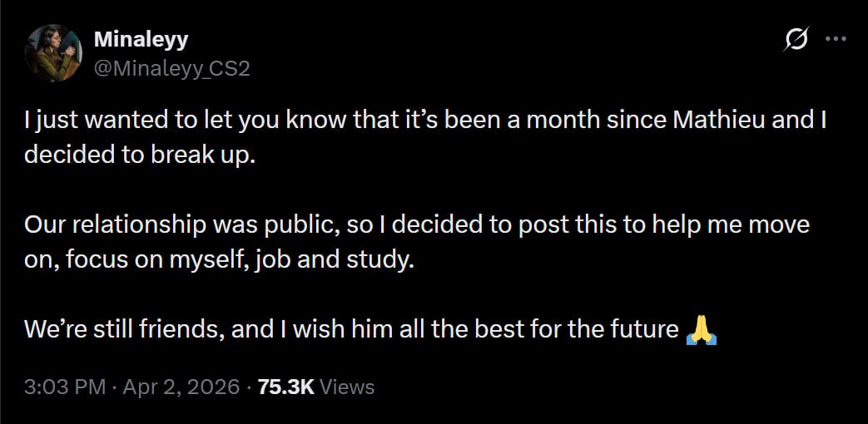Screen dimensions: 868x424
Task: Open Minaleyy's profile picture
Action: click(x=54, y=52)
